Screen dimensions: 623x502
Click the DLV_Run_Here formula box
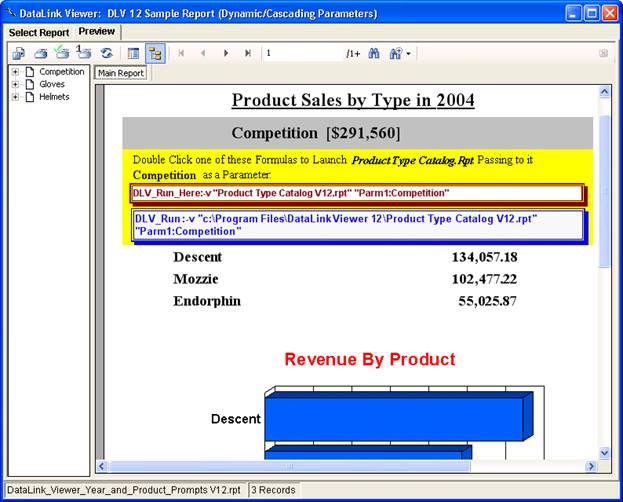click(356, 193)
